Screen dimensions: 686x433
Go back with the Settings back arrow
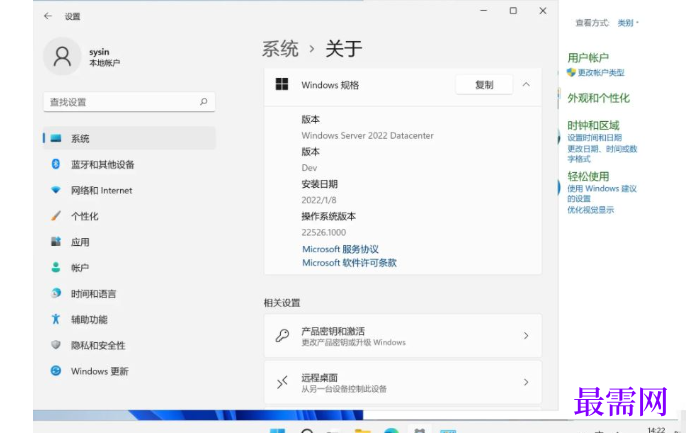click(x=48, y=16)
